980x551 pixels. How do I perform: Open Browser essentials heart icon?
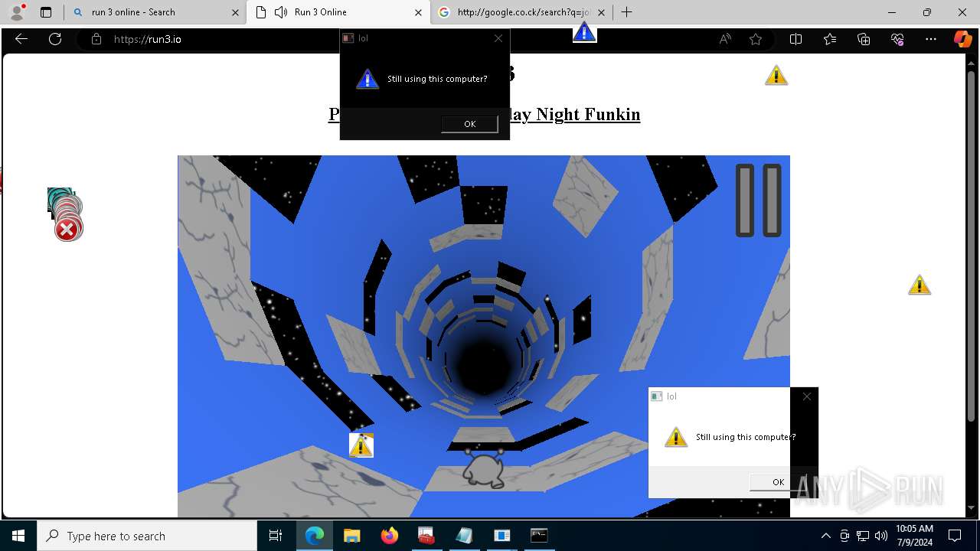897,39
